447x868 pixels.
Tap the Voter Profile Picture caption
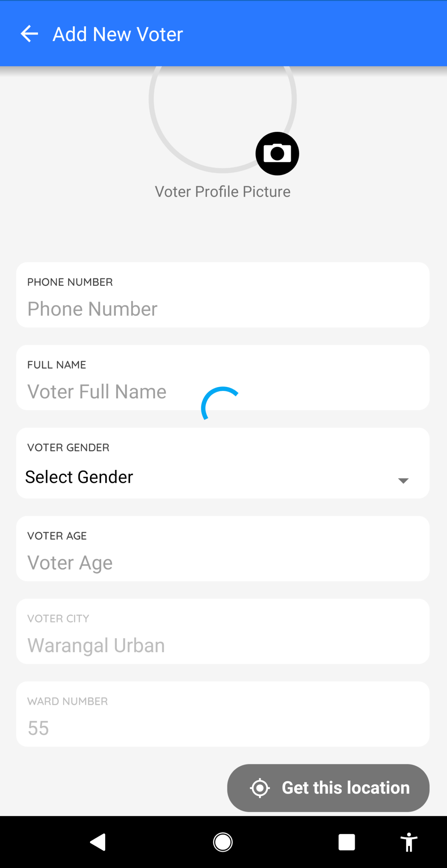point(223,192)
